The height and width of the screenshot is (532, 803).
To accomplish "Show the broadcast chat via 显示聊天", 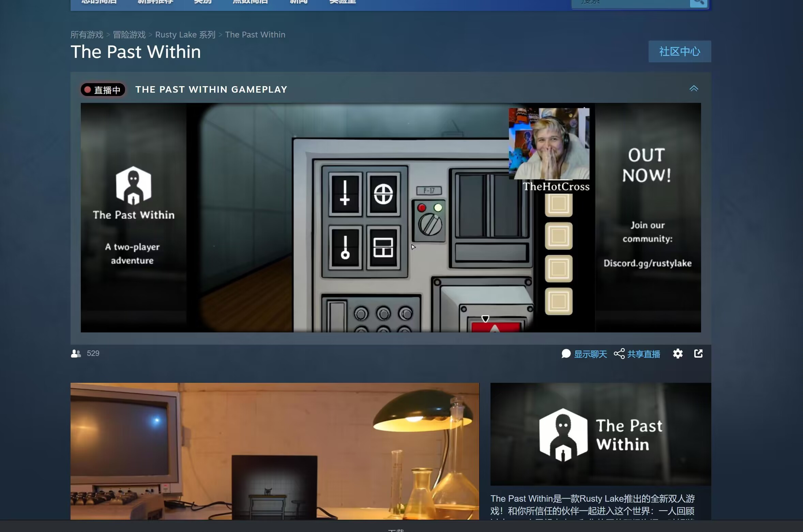I will pos(584,354).
